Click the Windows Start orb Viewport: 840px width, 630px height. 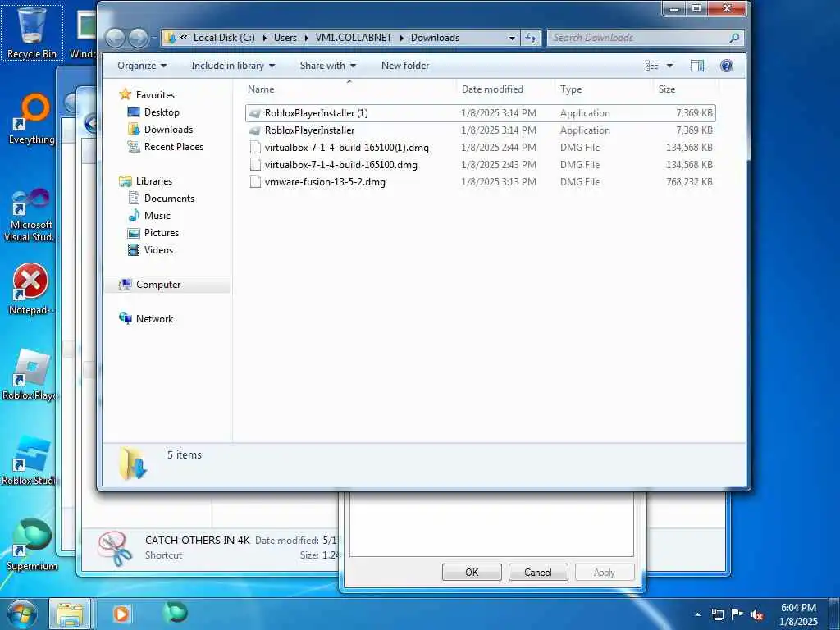tap(21, 614)
